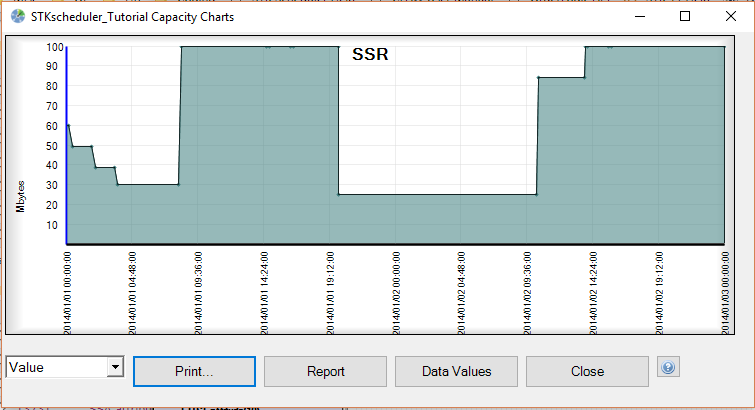Open the Value dropdown list
This screenshot has width=755, height=410.
tap(115, 368)
